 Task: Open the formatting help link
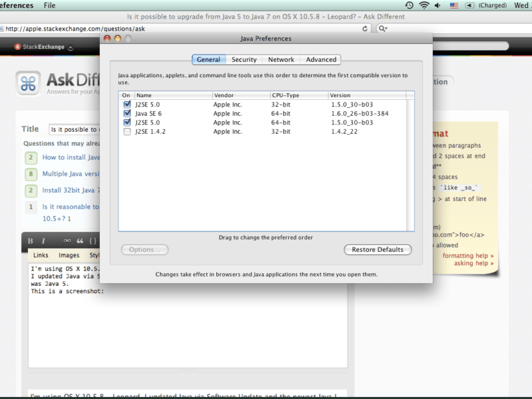tap(468, 255)
